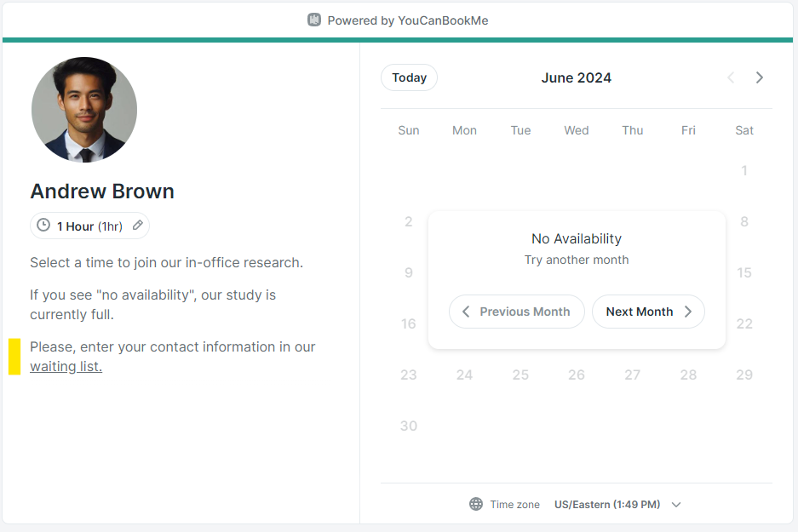The height and width of the screenshot is (532, 798).
Task: Select June 25 on the calendar
Action: pyautogui.click(x=520, y=375)
